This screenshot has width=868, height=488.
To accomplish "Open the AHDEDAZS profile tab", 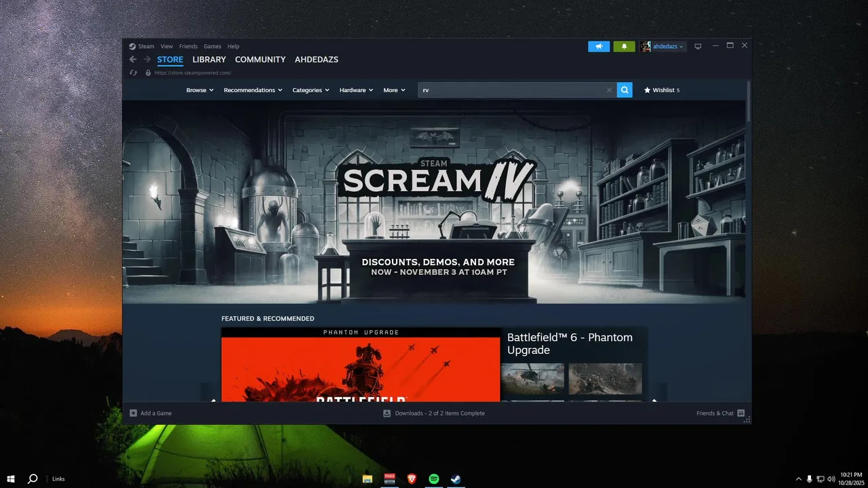I will tap(317, 60).
